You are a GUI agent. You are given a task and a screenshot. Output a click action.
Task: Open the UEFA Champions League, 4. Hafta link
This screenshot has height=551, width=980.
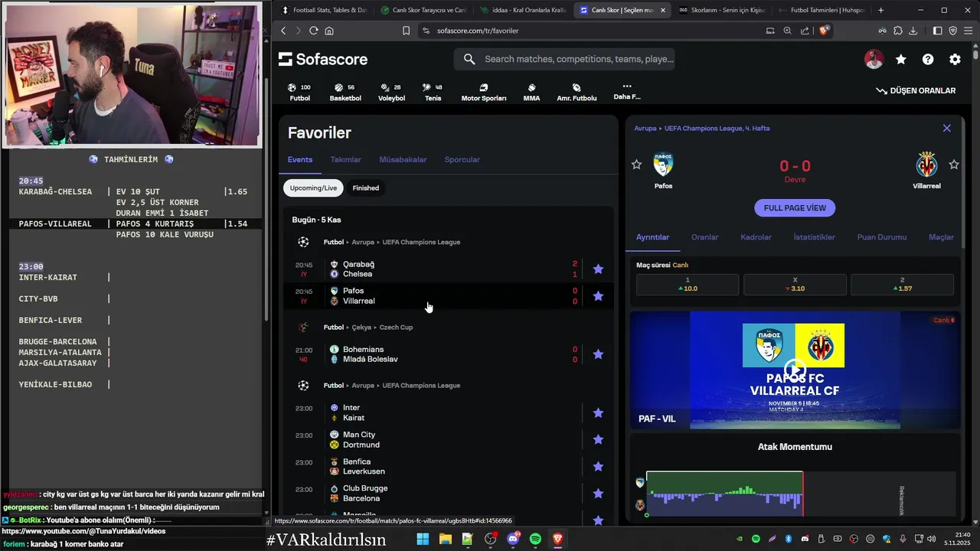[717, 128]
